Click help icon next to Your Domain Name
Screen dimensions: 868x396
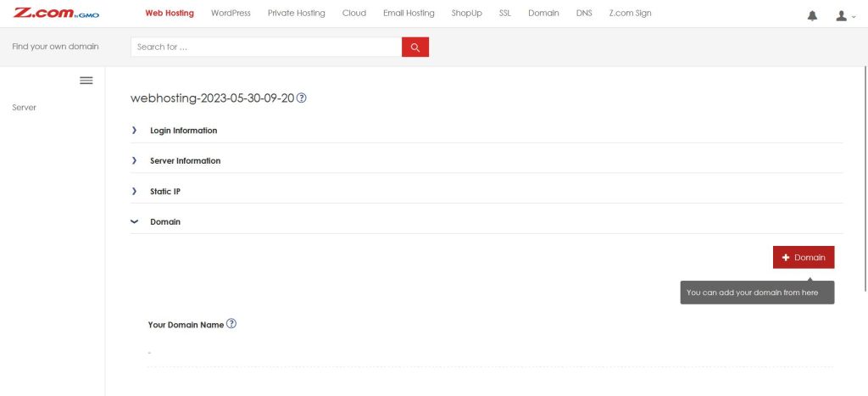click(231, 323)
